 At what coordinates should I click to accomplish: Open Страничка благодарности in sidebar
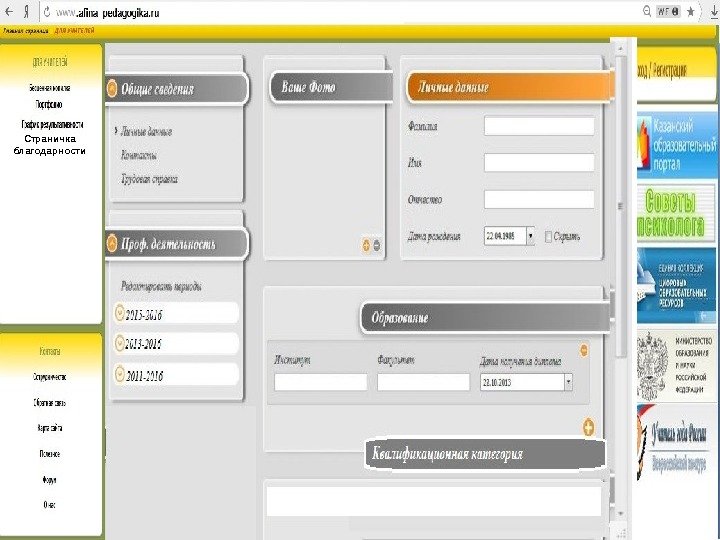(50, 145)
